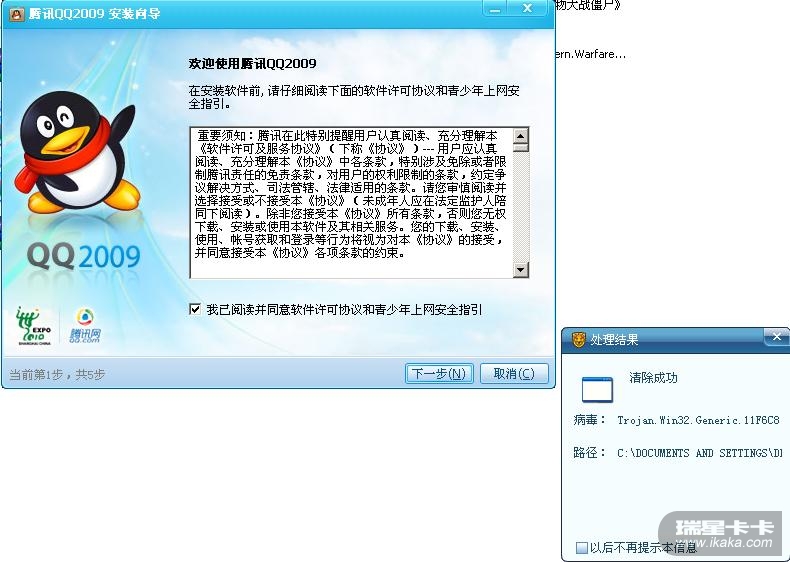Minimize the QQ2009 installer window
The image size is (790, 562).
(x=495, y=9)
